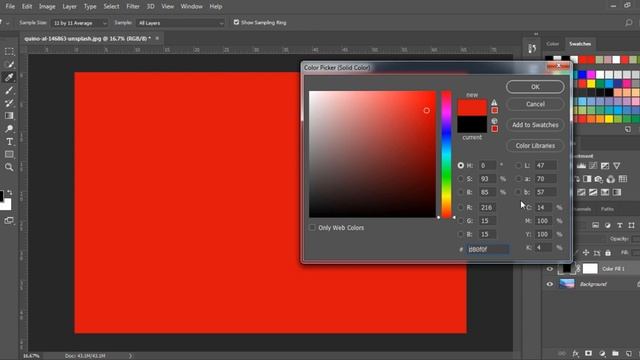The width and height of the screenshot is (640, 360).
Task: Click the vertical hue spectrum slider
Action: point(447,154)
